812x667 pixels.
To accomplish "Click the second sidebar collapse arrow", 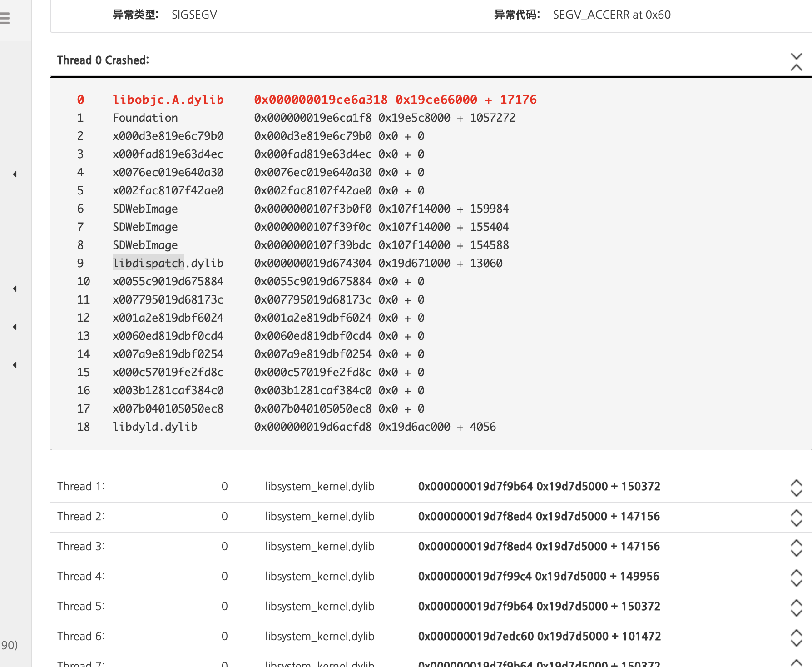I will point(15,289).
